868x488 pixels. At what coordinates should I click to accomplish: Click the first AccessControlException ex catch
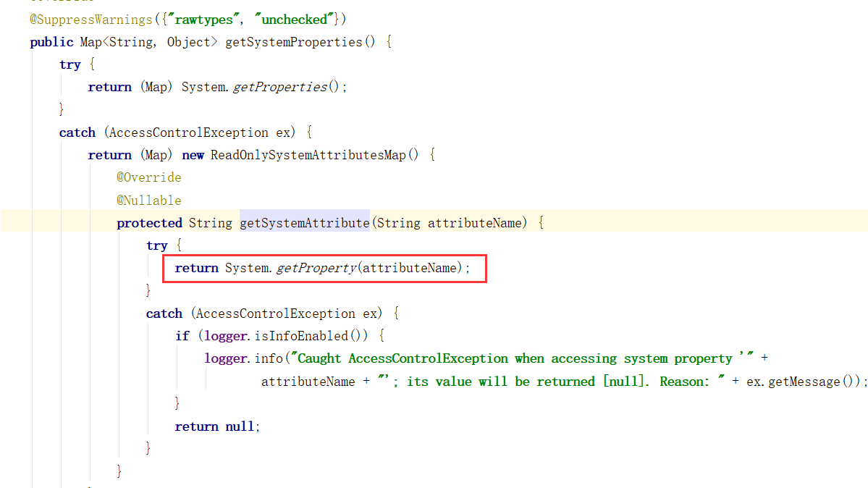199,132
